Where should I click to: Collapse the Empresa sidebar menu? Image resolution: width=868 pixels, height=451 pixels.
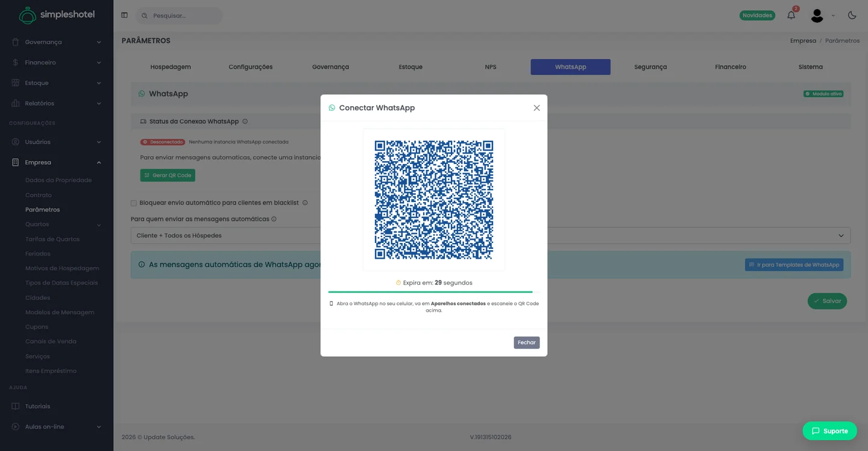tap(99, 163)
